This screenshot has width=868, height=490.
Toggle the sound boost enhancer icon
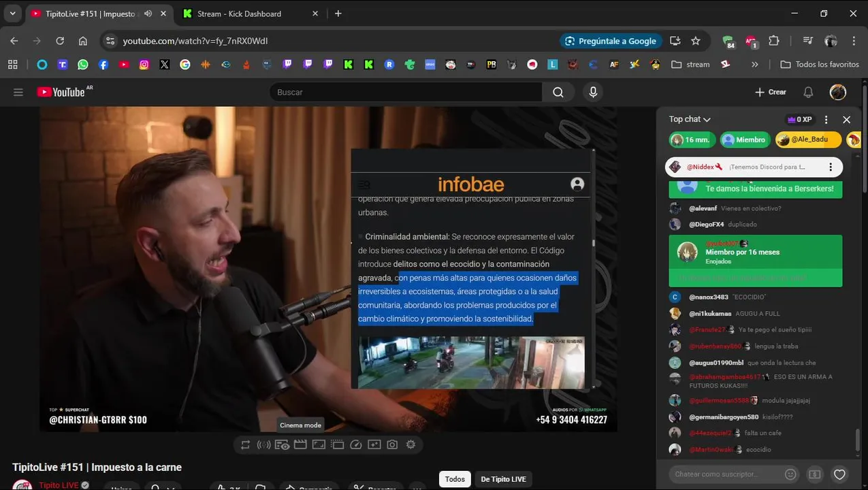pos(263,444)
